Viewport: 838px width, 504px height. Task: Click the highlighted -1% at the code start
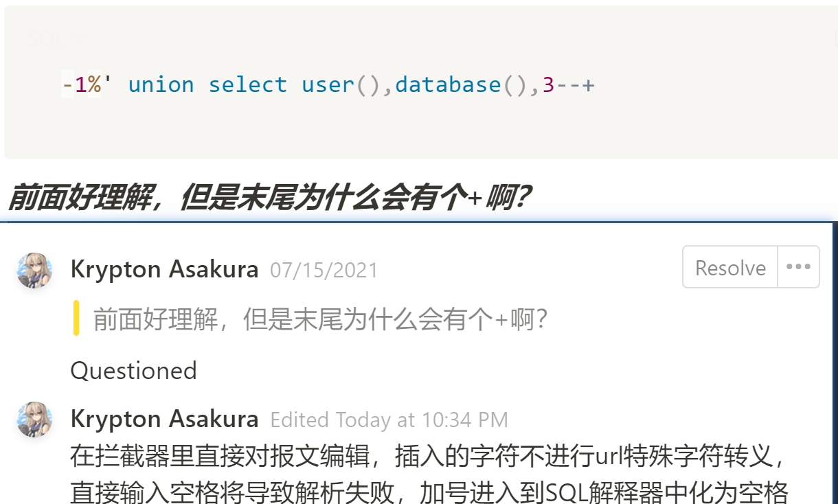(81, 85)
